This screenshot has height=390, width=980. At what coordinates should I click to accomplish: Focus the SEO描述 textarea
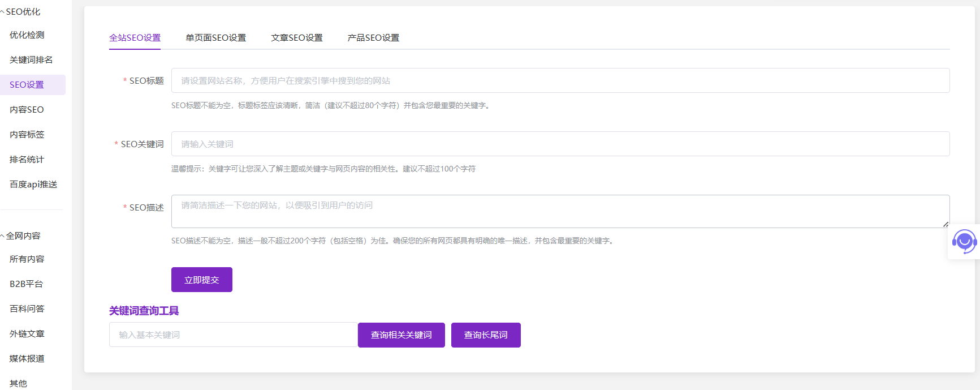pyautogui.click(x=560, y=211)
